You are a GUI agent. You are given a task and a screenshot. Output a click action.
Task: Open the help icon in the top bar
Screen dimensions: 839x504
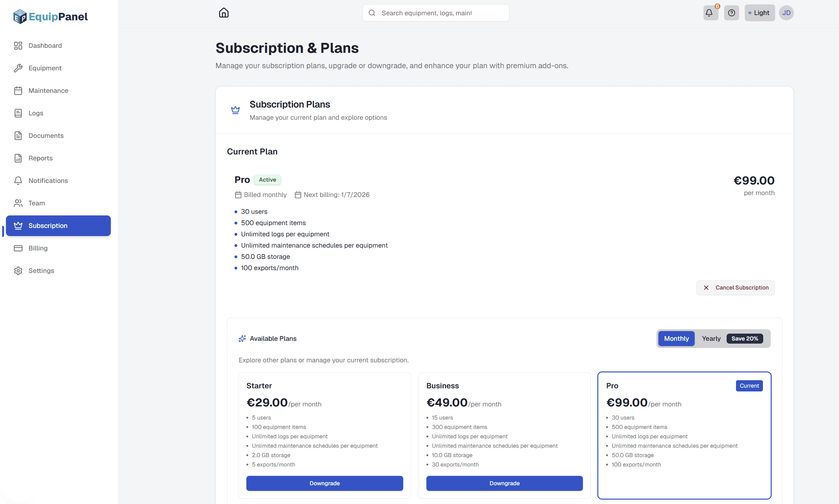point(731,13)
